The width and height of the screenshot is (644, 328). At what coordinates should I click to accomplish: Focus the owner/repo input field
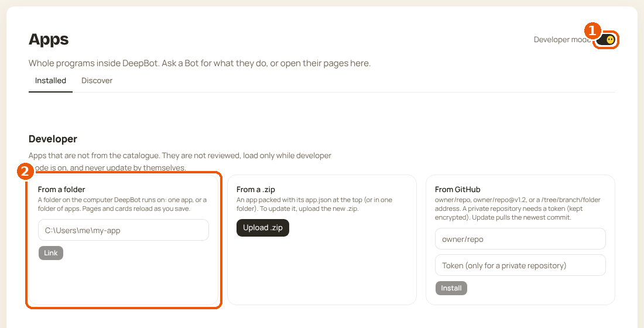(x=520, y=239)
